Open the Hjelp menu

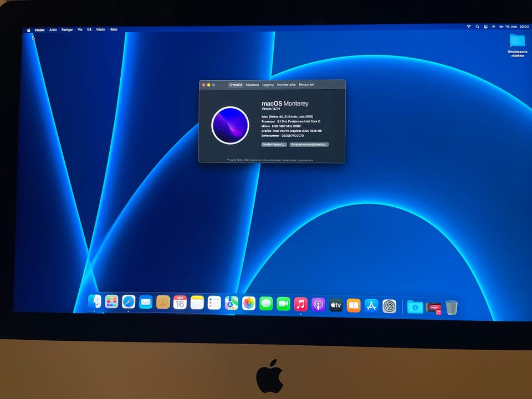pos(113,29)
